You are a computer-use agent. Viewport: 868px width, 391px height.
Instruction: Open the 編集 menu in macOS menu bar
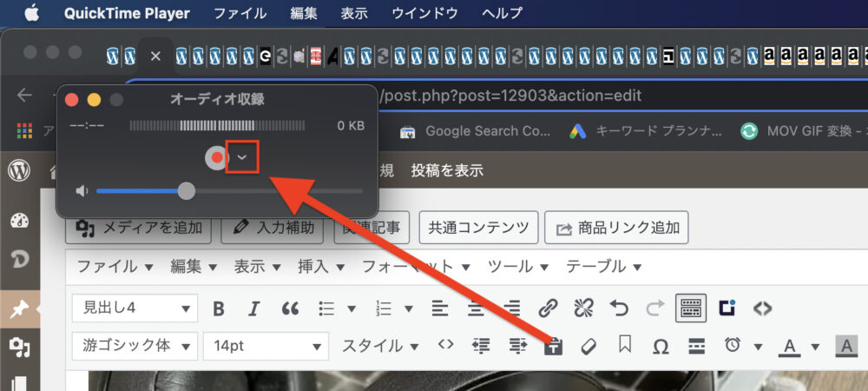pos(304,13)
